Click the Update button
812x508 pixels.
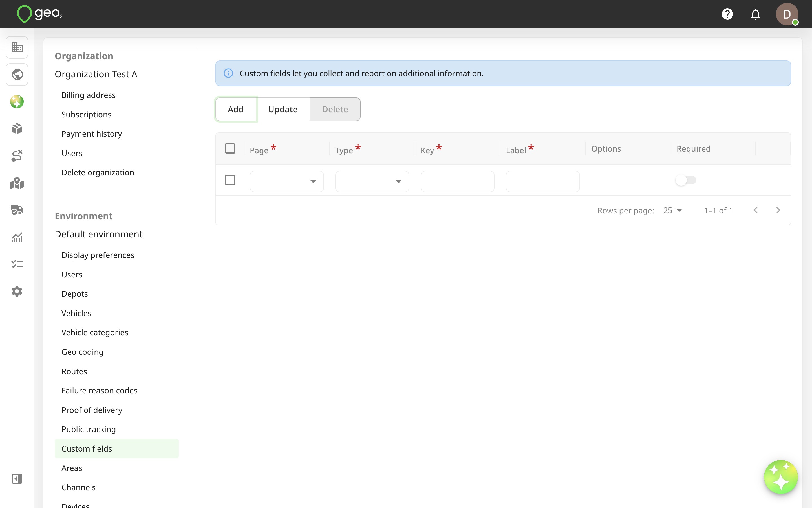pyautogui.click(x=283, y=109)
